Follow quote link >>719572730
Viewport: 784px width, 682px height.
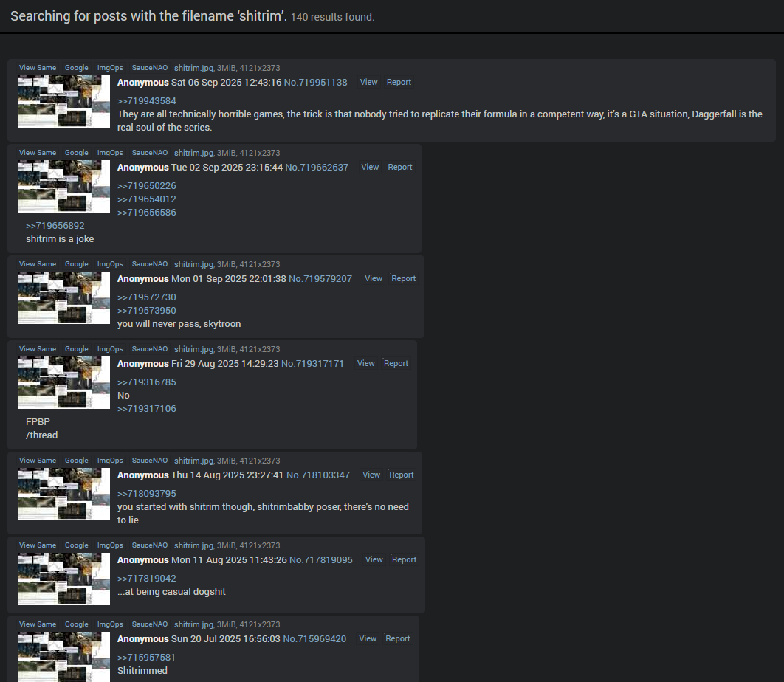[146, 297]
